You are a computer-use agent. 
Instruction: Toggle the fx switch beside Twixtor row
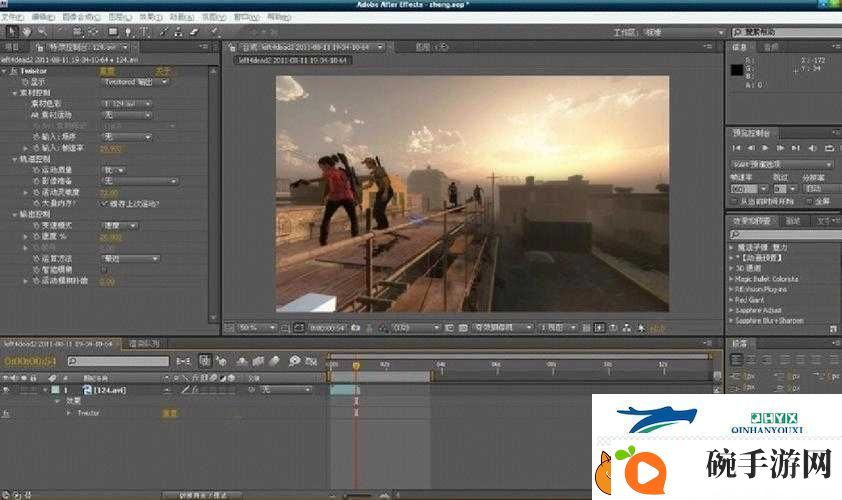6,413
